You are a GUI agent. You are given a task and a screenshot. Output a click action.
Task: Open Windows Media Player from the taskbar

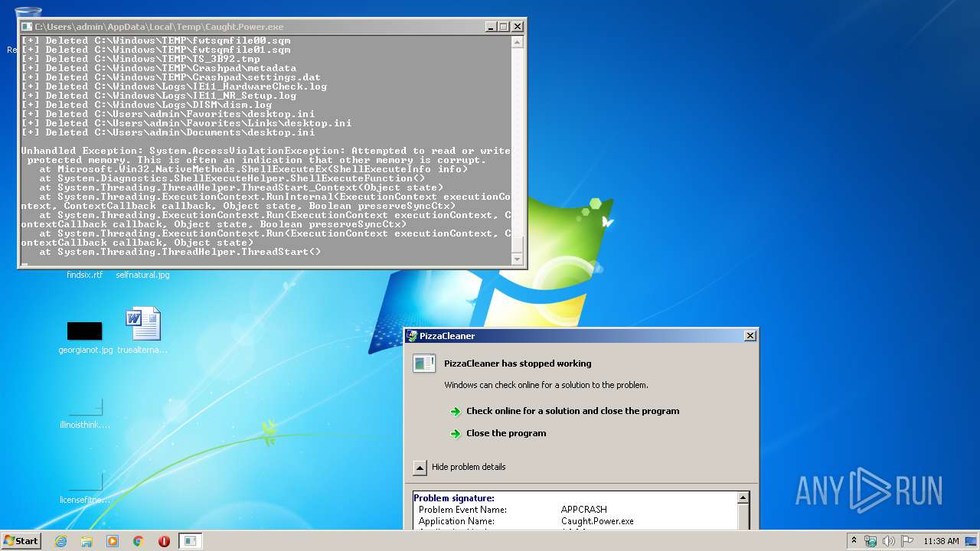[113, 541]
